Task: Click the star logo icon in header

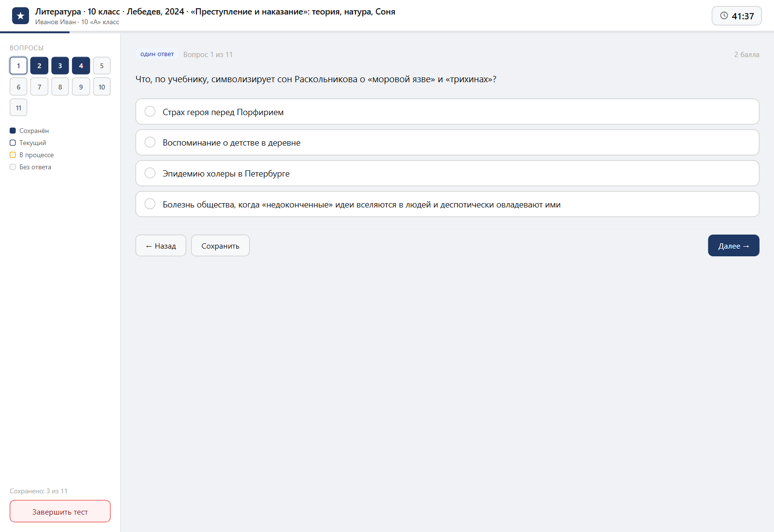Action: [x=20, y=16]
